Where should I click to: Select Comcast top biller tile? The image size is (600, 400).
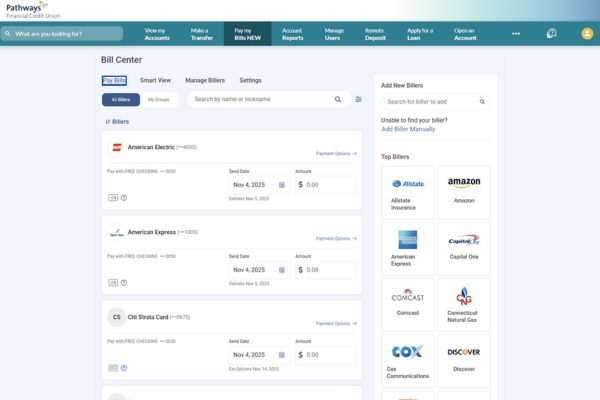tap(408, 305)
